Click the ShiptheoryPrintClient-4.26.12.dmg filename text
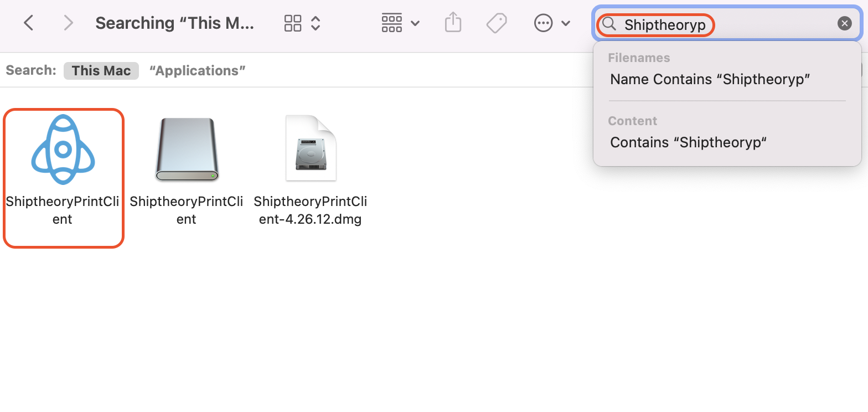Image resolution: width=868 pixels, height=412 pixels. tap(311, 210)
